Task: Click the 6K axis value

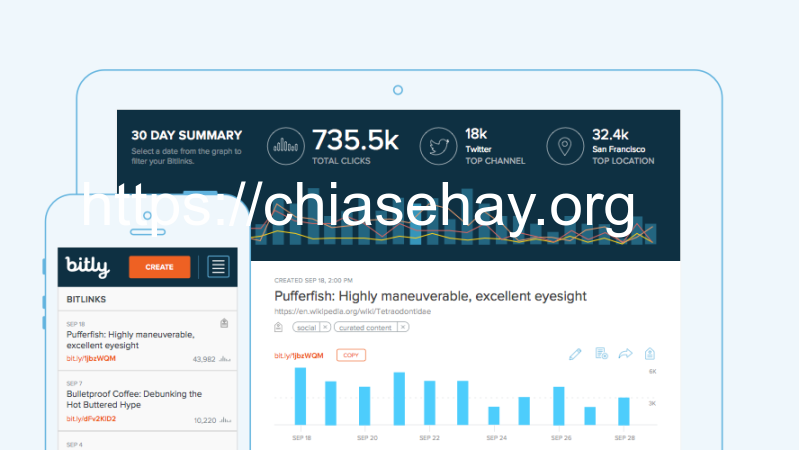Action: tap(652, 372)
